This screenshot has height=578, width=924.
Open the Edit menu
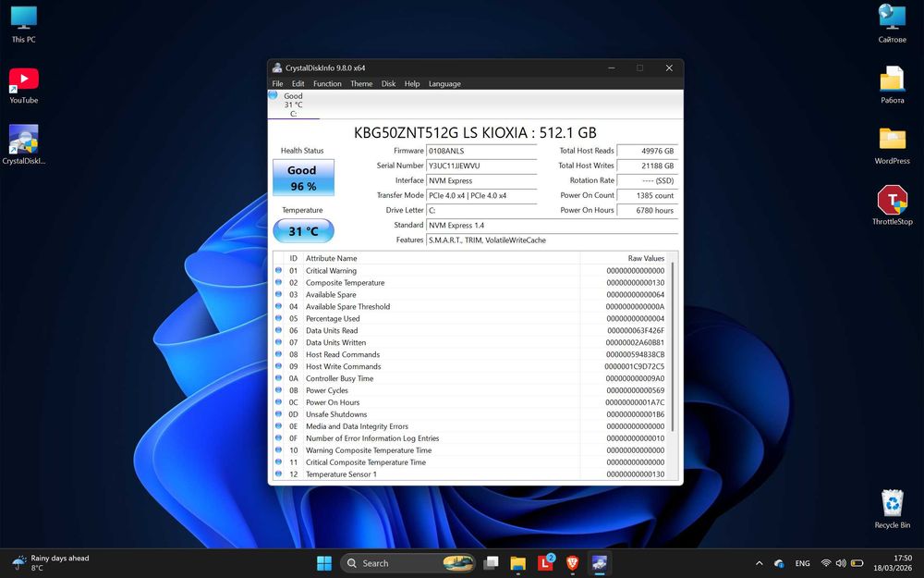298,84
